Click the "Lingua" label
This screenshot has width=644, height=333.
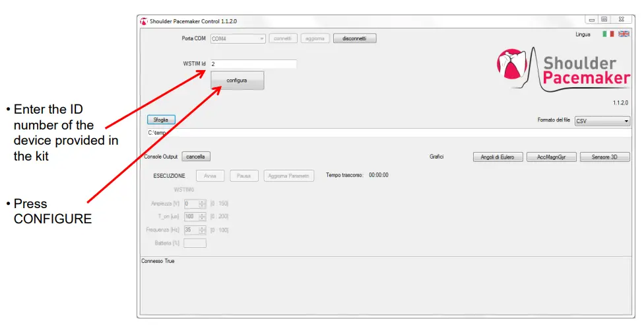coord(583,34)
